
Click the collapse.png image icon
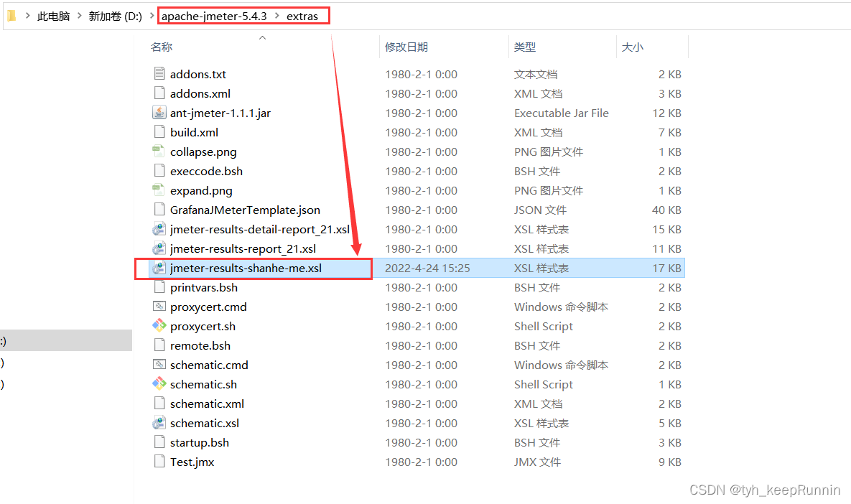(x=158, y=151)
